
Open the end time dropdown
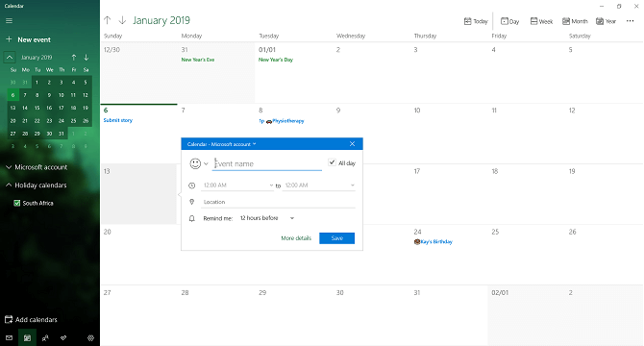click(x=319, y=185)
